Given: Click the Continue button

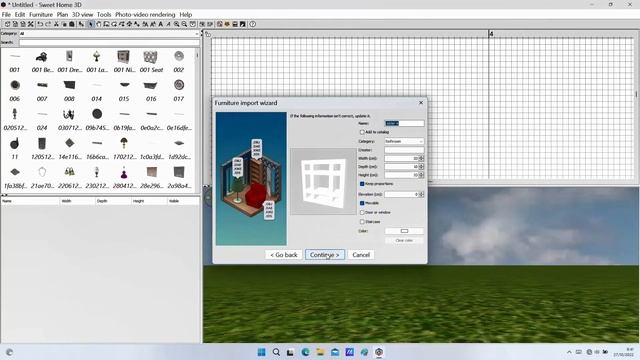Looking at the screenshot, I should (324, 255).
